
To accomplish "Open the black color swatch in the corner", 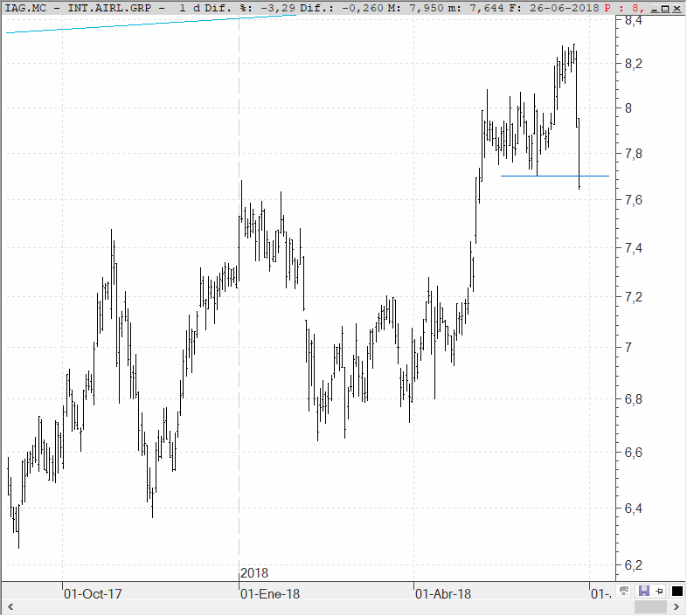I will tap(677, 591).
